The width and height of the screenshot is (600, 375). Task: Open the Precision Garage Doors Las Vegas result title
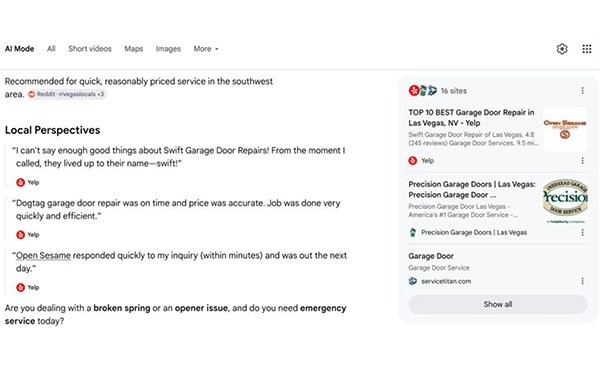[x=472, y=189]
